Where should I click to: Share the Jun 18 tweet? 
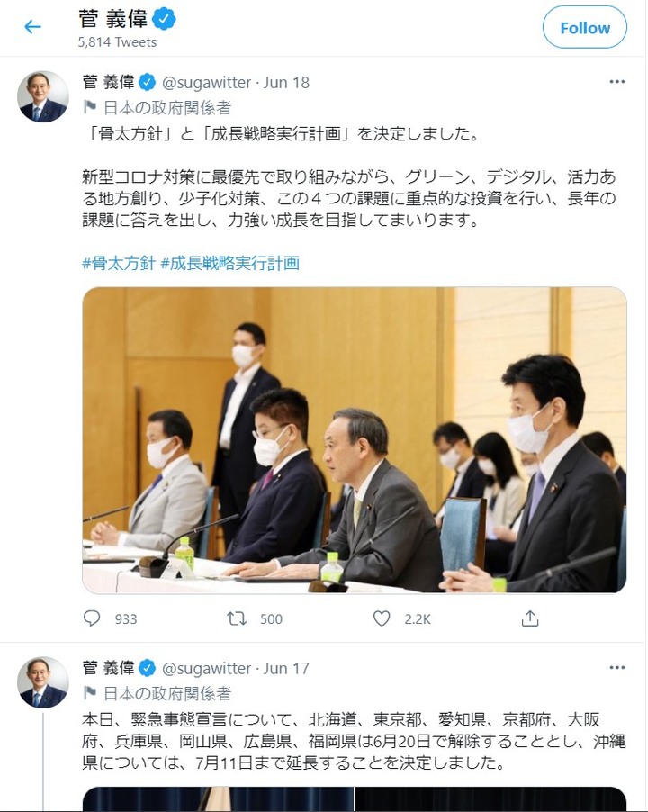coord(530,618)
